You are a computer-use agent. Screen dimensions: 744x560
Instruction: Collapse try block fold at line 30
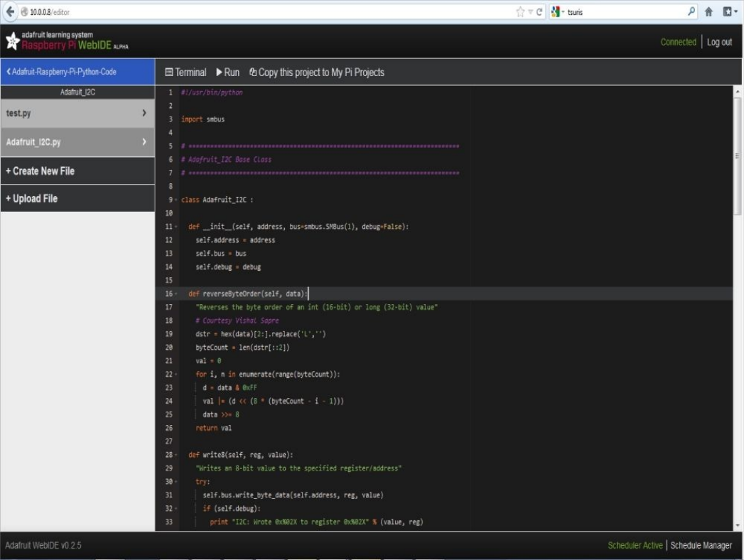[x=176, y=482]
